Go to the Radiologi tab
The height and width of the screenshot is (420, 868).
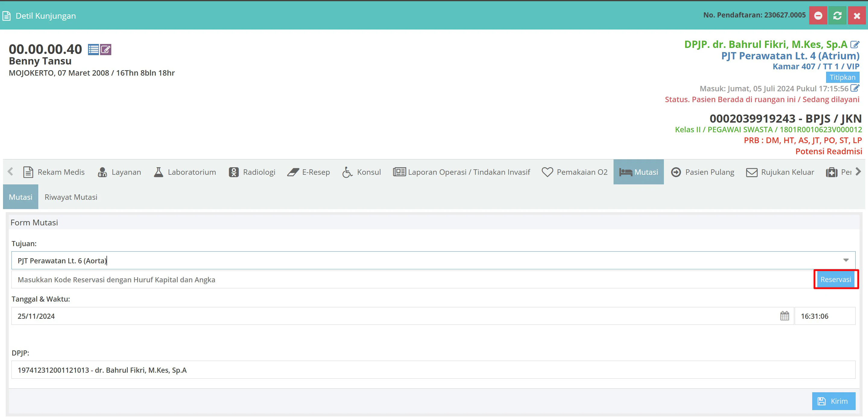(x=252, y=172)
